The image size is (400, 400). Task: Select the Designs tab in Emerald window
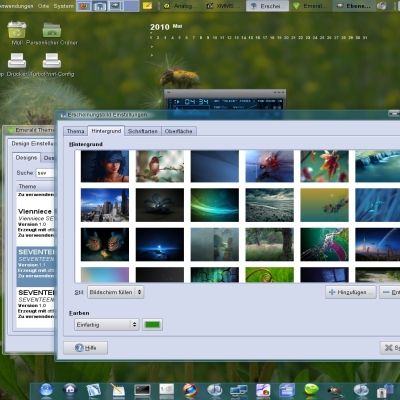26,157
